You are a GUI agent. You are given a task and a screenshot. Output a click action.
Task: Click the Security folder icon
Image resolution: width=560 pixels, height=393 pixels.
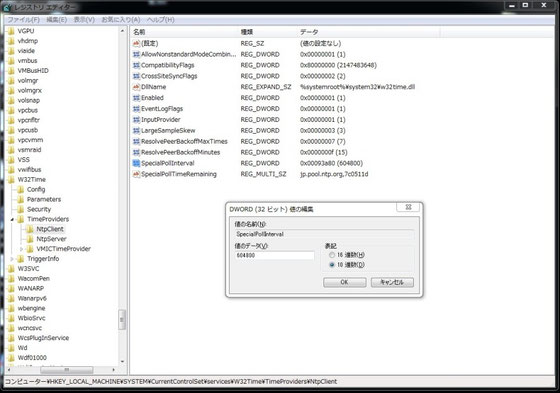coord(21,209)
